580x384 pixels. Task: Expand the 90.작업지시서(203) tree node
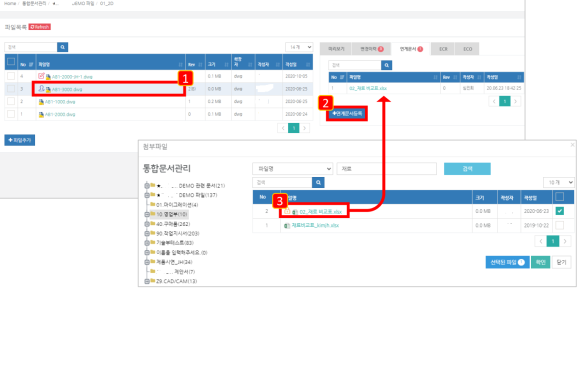click(147, 233)
